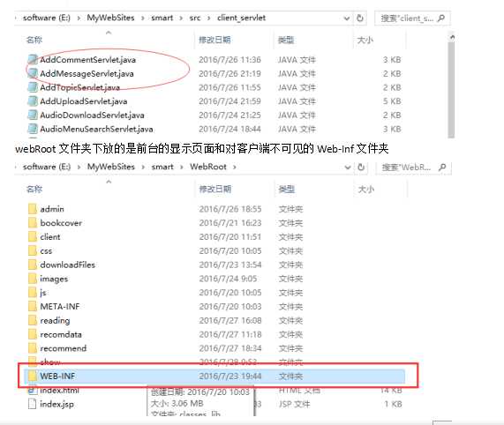The height and width of the screenshot is (425, 504).
Task: Sort WebRoot list by 名称 column
Action: (x=34, y=189)
